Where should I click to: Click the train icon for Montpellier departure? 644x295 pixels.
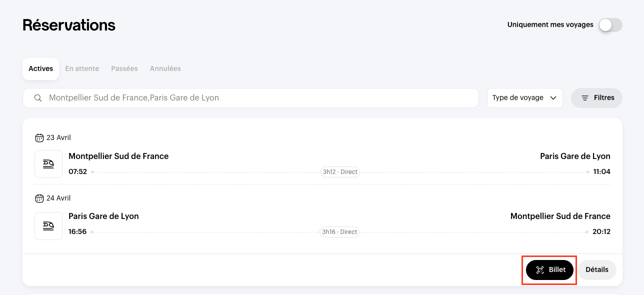tap(48, 164)
